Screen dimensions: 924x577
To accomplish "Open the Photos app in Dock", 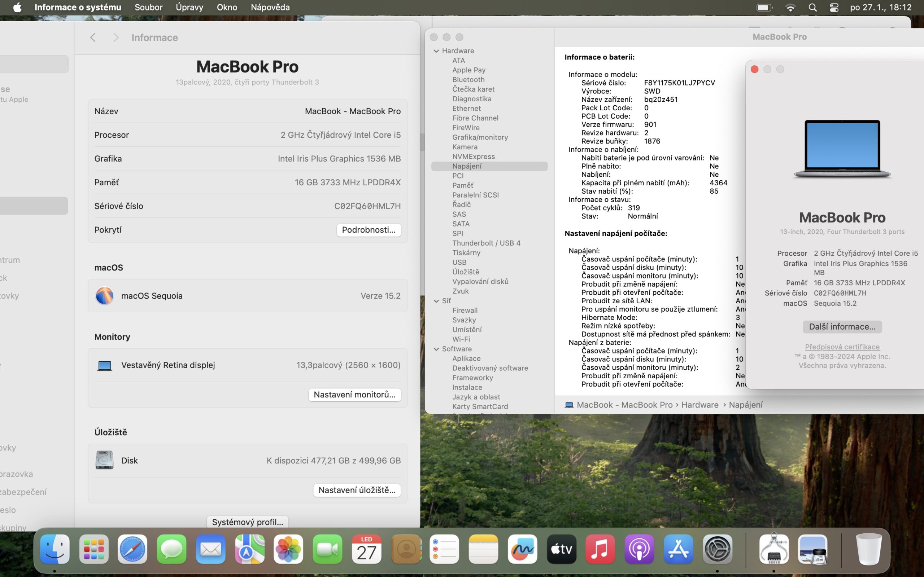I will (288, 549).
